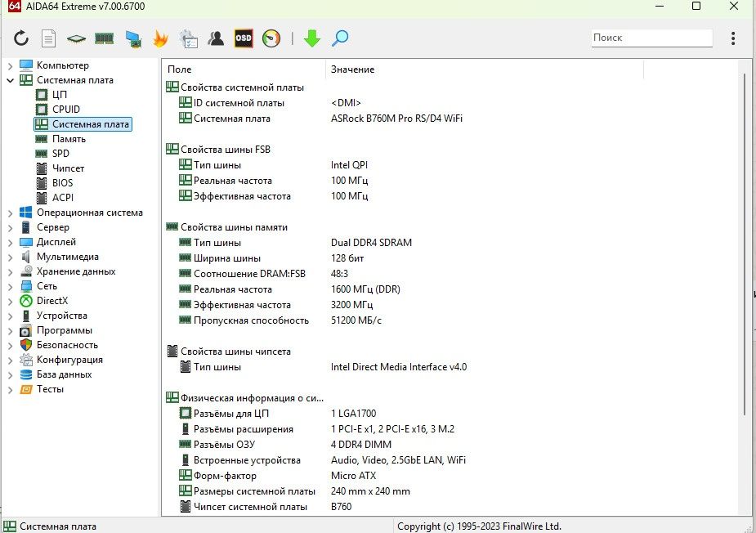
Task: Select the Программы tree item
Action: coord(64,330)
